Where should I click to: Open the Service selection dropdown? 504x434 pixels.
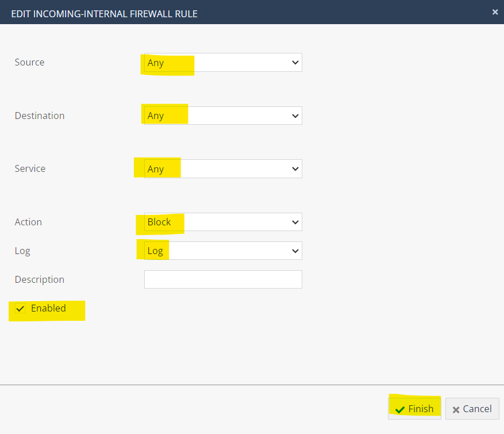click(222, 169)
